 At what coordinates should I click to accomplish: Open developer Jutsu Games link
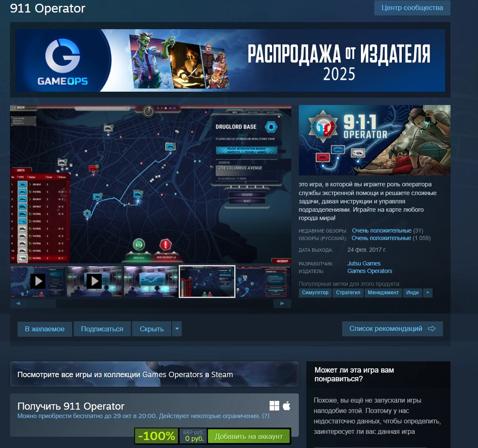coord(363,263)
